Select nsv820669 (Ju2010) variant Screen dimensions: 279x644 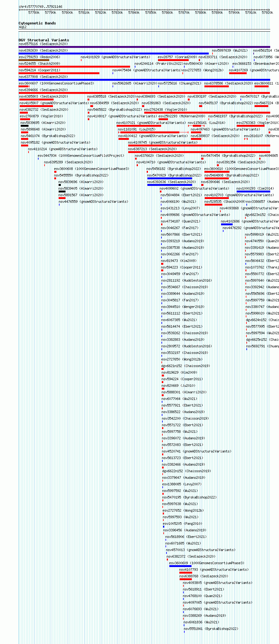(x=178, y=386)
